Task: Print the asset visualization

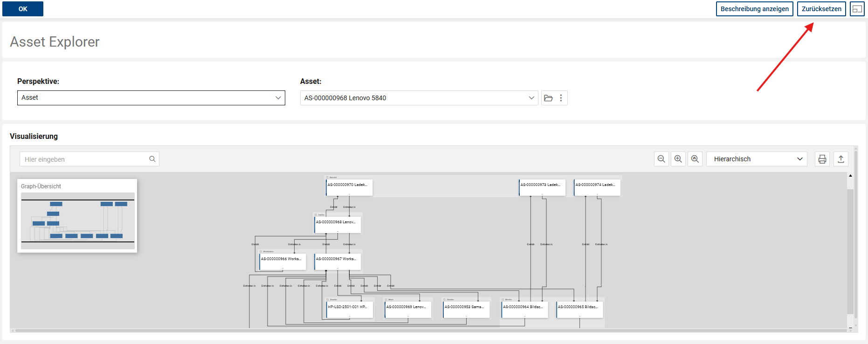Action: pos(822,159)
